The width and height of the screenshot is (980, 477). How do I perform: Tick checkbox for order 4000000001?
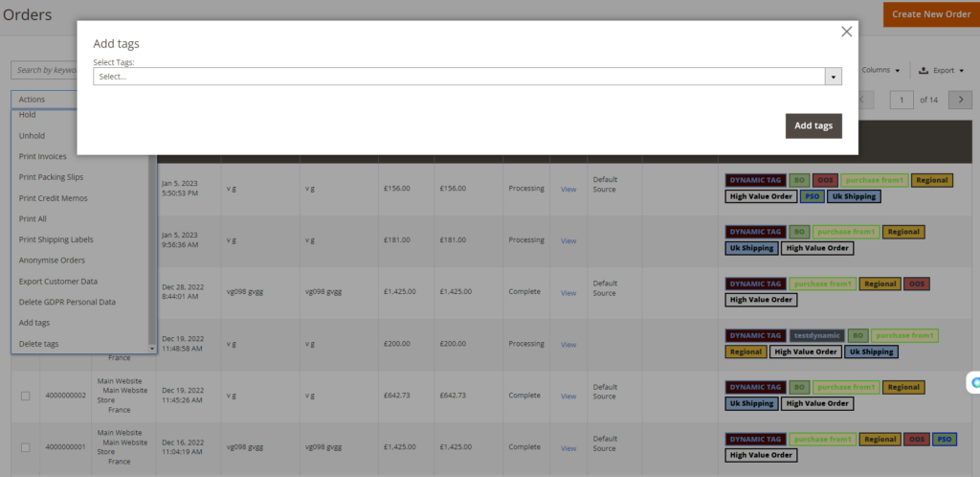pos(26,447)
